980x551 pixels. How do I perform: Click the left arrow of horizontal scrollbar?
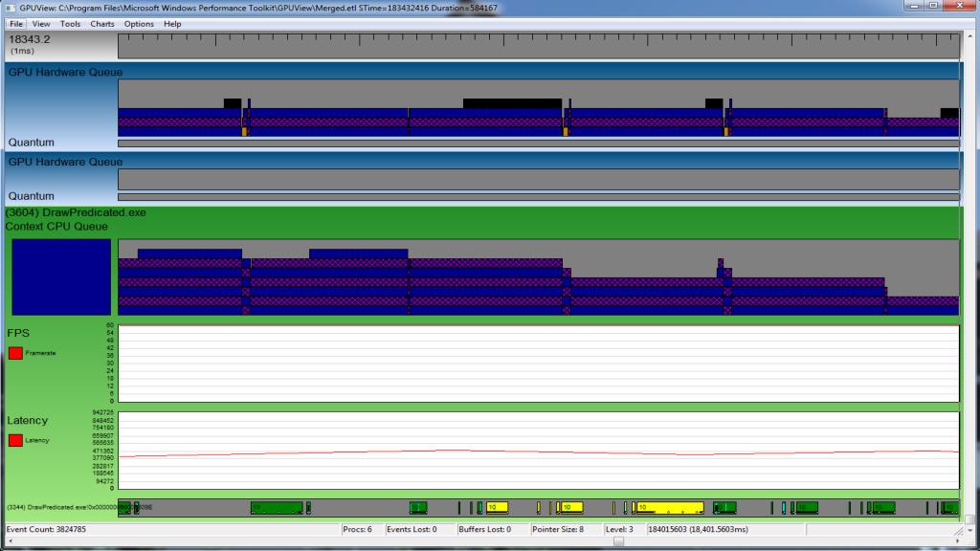coord(10,541)
